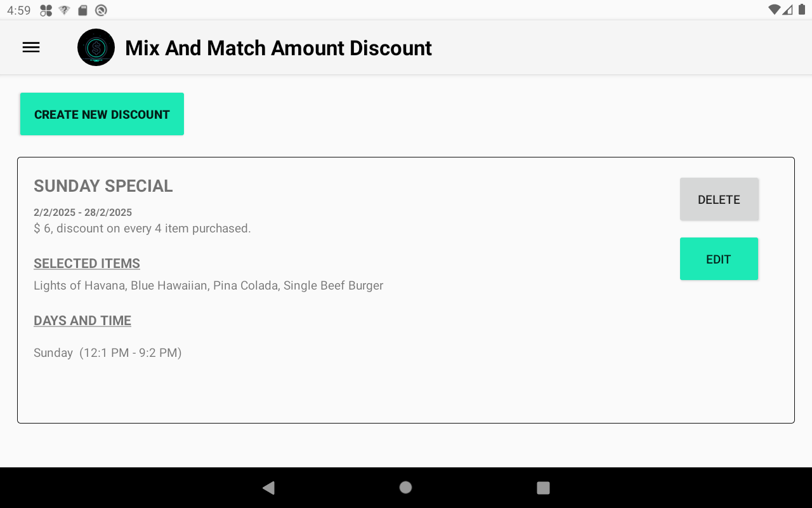Open the hamburger navigation menu
The height and width of the screenshot is (508, 812).
31,48
